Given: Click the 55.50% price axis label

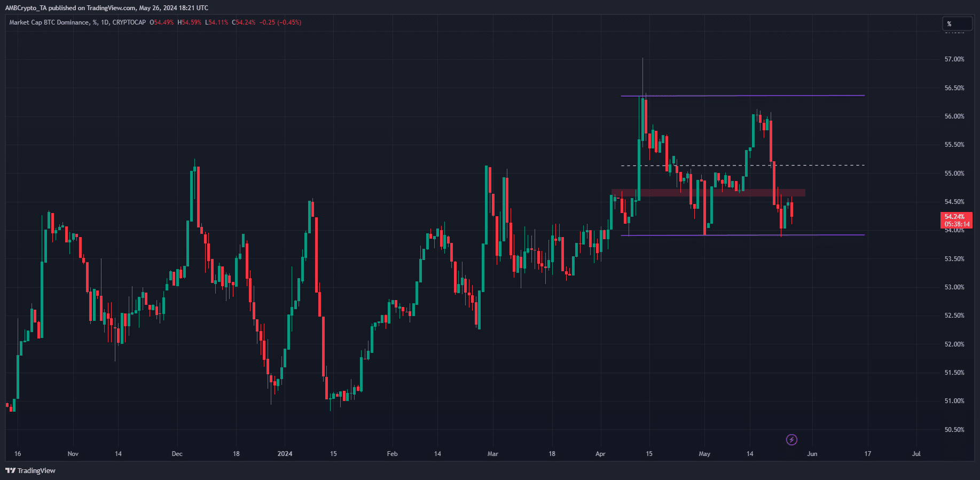Looking at the screenshot, I should [x=954, y=145].
